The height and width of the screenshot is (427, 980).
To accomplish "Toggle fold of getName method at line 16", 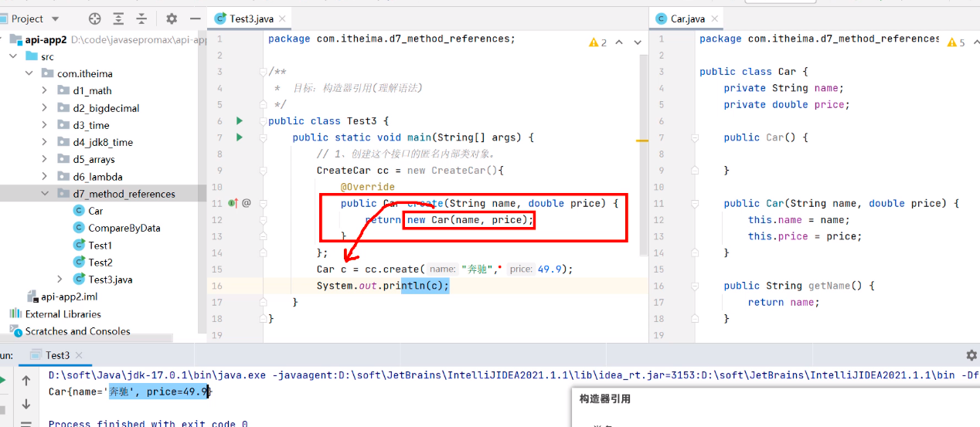I will pyautogui.click(x=695, y=286).
